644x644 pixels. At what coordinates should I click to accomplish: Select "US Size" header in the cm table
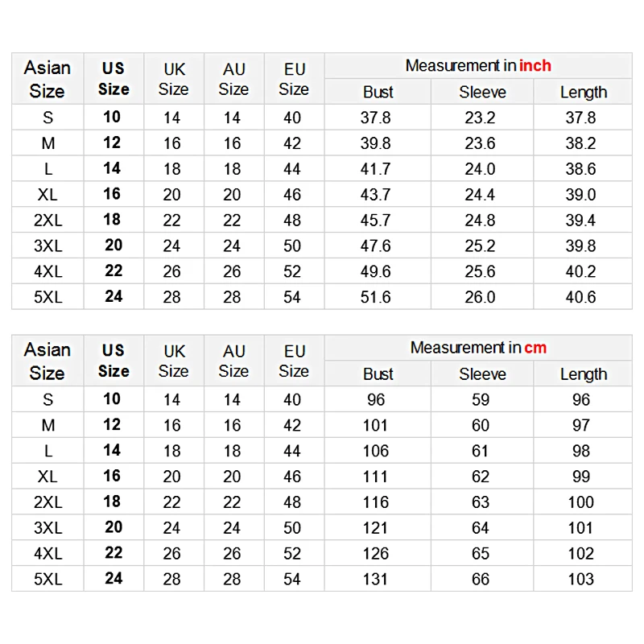coord(114,360)
